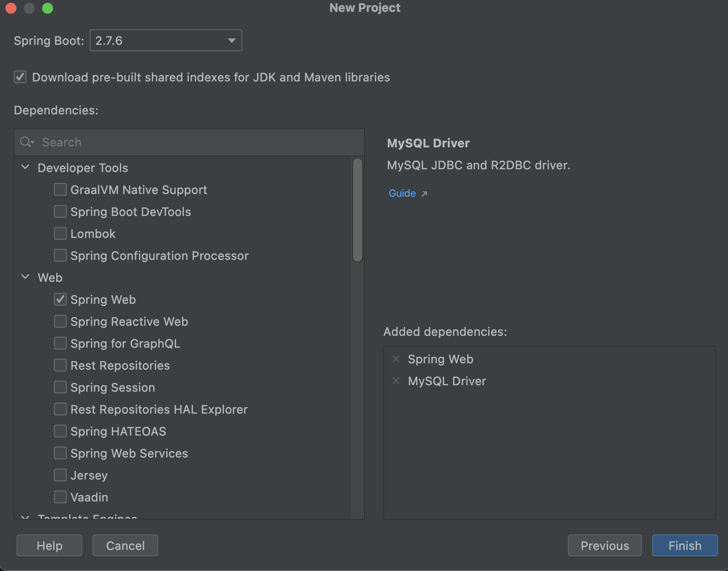
Task: Click the dependencies list scrollbar thumb
Action: click(x=358, y=210)
